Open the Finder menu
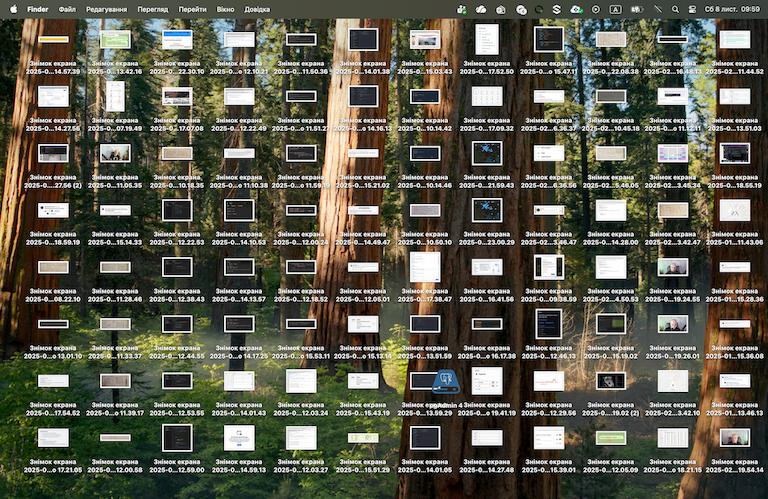 coord(38,8)
